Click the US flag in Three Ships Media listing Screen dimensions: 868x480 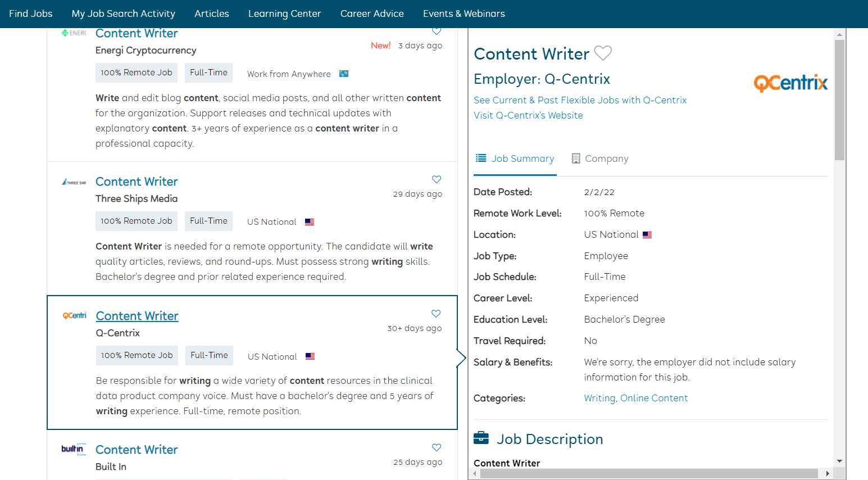[310, 222]
